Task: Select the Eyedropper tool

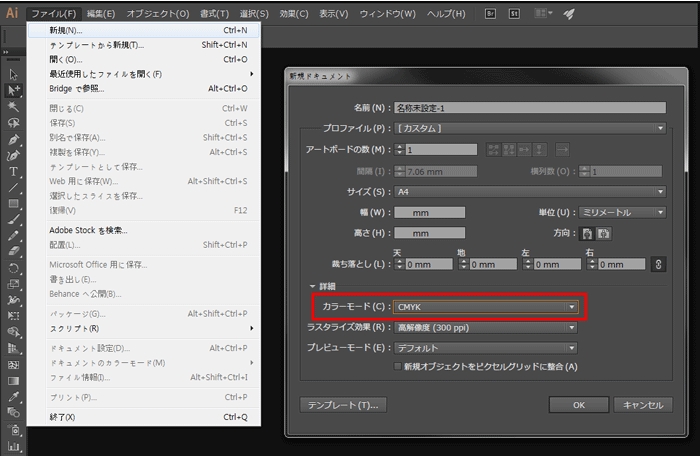Action: [x=13, y=397]
